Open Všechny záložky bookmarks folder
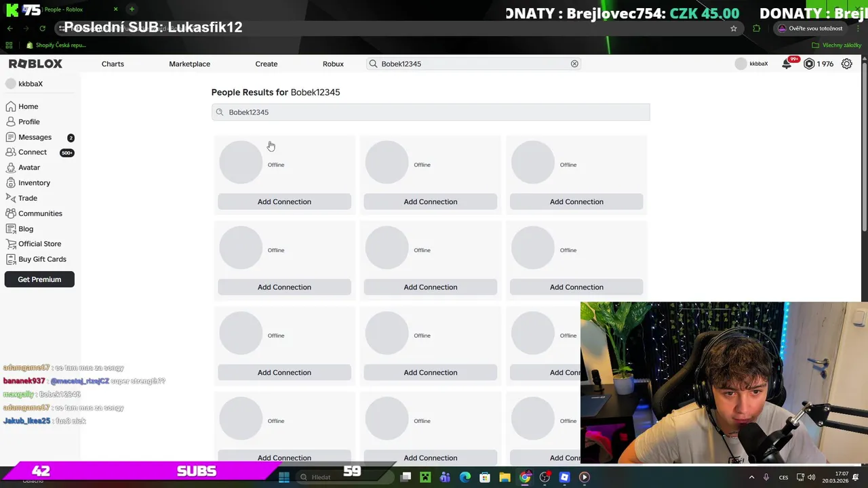 coord(835,45)
